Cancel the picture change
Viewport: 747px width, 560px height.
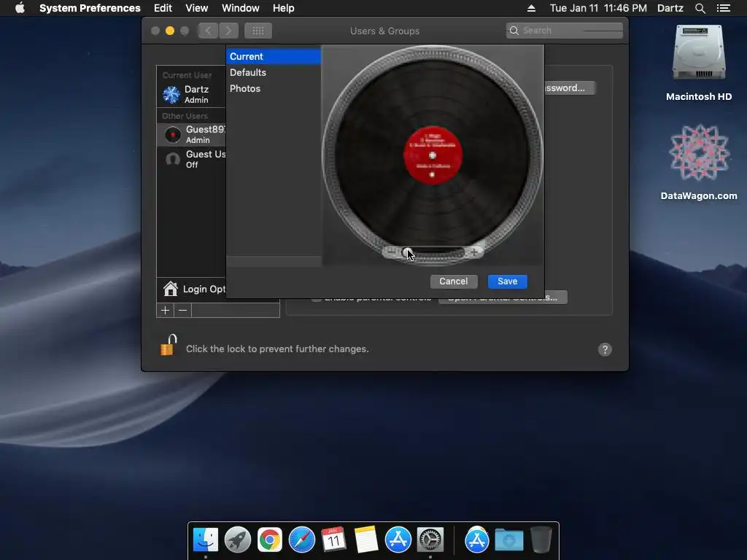coord(454,281)
